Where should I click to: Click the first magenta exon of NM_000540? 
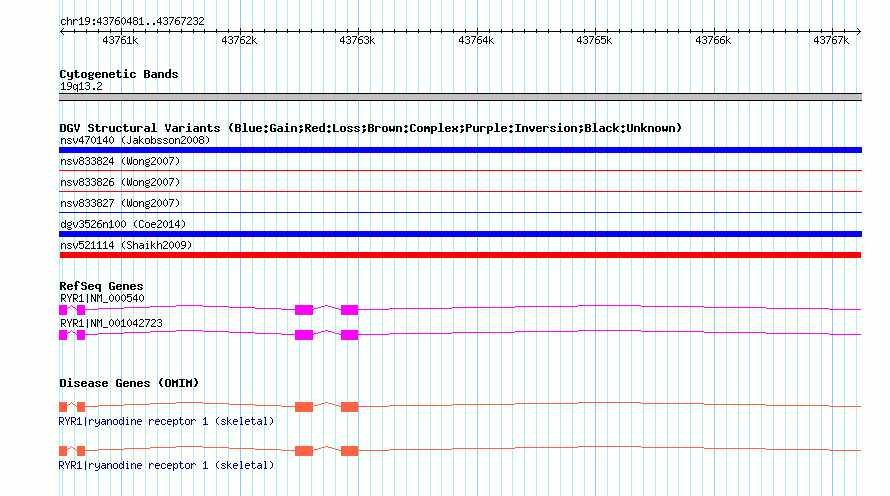click(x=63, y=310)
